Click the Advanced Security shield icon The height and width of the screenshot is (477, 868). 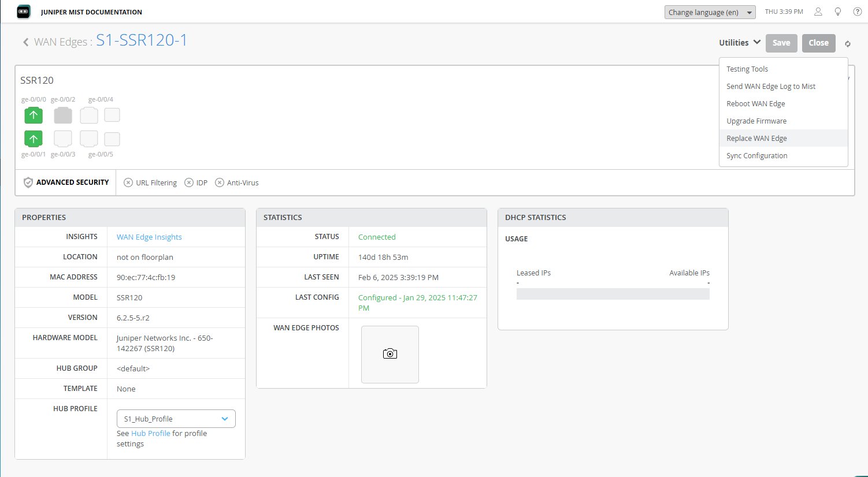[x=28, y=182]
